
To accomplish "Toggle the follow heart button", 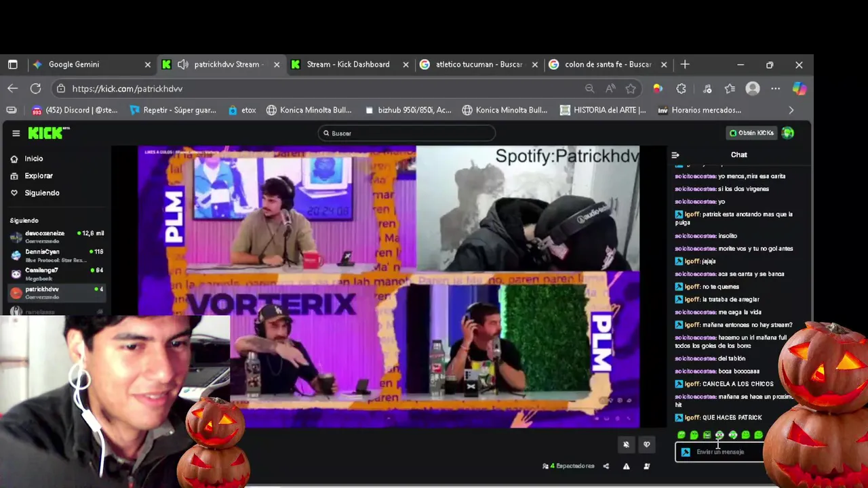I will 646,445.
